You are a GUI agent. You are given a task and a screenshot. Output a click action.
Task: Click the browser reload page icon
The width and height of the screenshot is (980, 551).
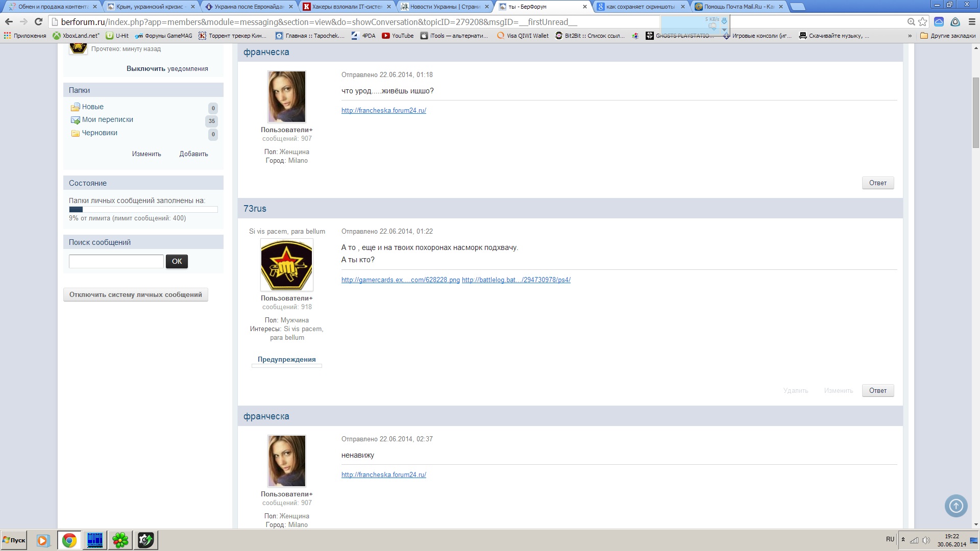coord(38,22)
